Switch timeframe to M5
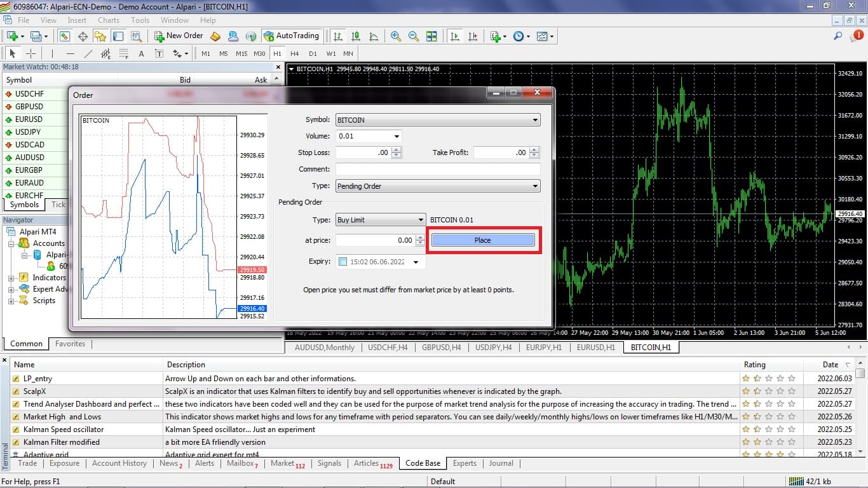 coord(224,54)
